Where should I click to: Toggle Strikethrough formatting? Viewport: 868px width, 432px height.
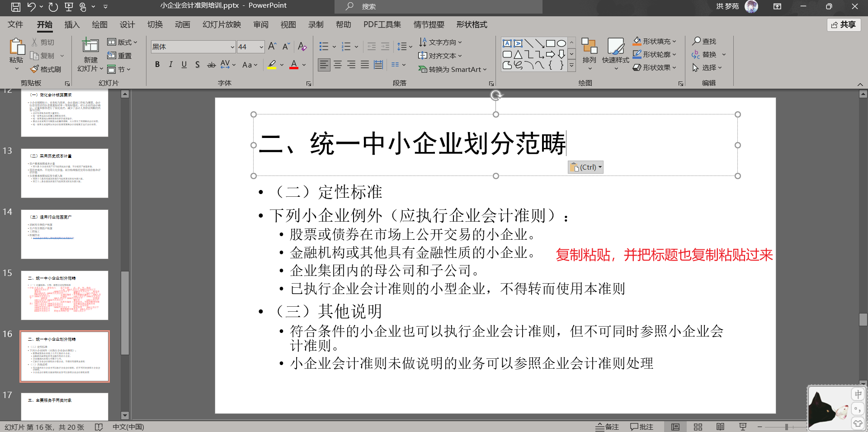click(211, 65)
